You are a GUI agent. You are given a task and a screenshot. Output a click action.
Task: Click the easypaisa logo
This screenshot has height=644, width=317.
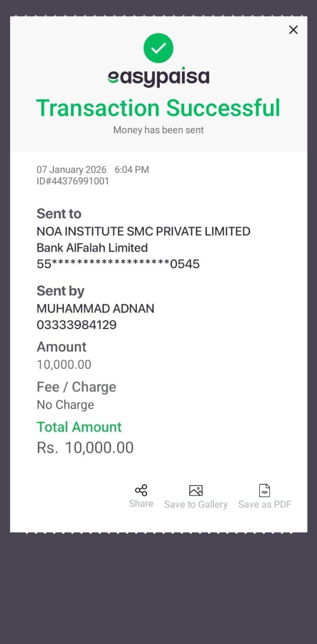pos(158,77)
